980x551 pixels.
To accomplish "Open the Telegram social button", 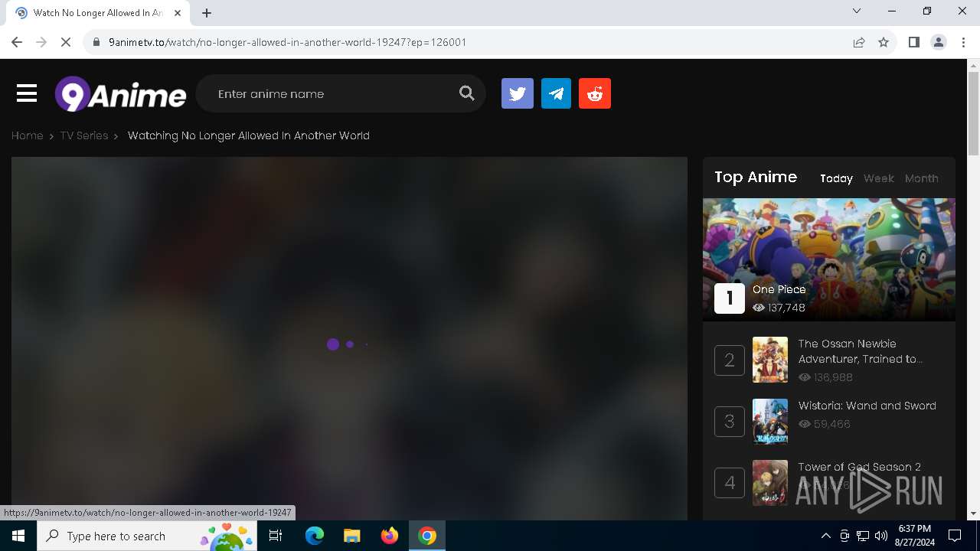I will (x=557, y=93).
